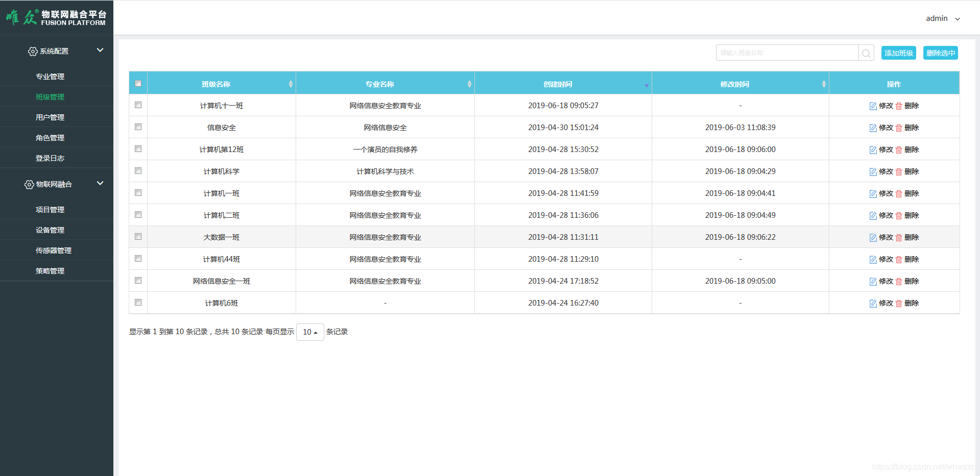Click trash icon for 计算机6班 row
This screenshot has width=980, height=476.
(899, 304)
